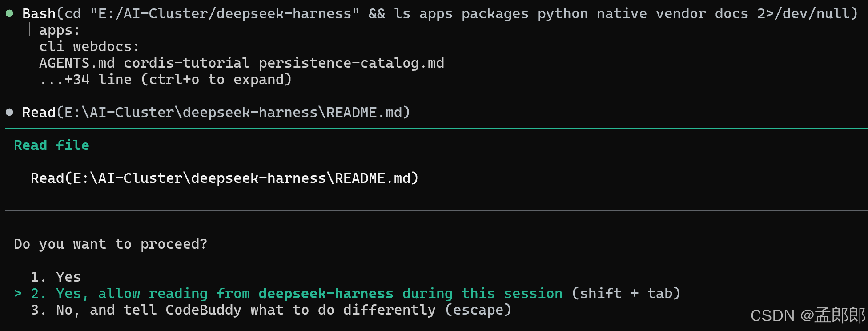Click the Bash command line with ls apps packages

point(440,14)
